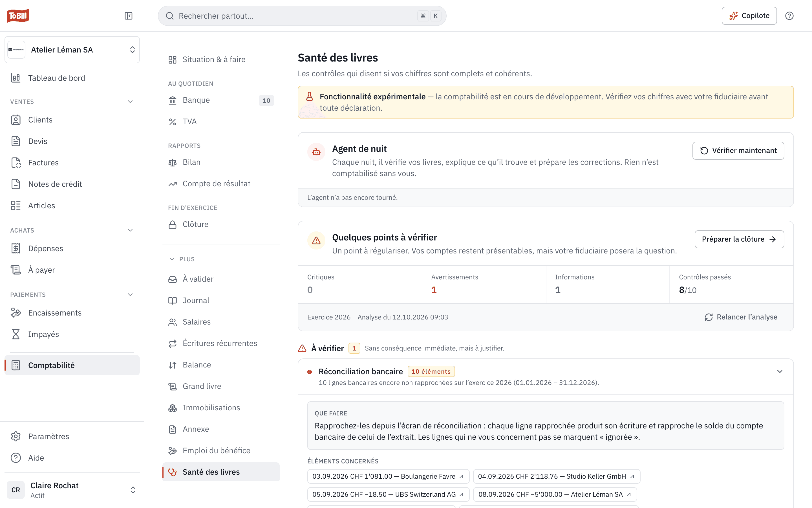Click the Notes de crédit icon

(x=16, y=184)
